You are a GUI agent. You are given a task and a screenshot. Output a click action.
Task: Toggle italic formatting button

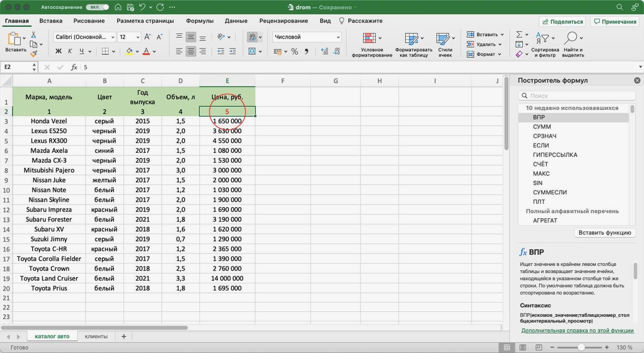(70, 51)
